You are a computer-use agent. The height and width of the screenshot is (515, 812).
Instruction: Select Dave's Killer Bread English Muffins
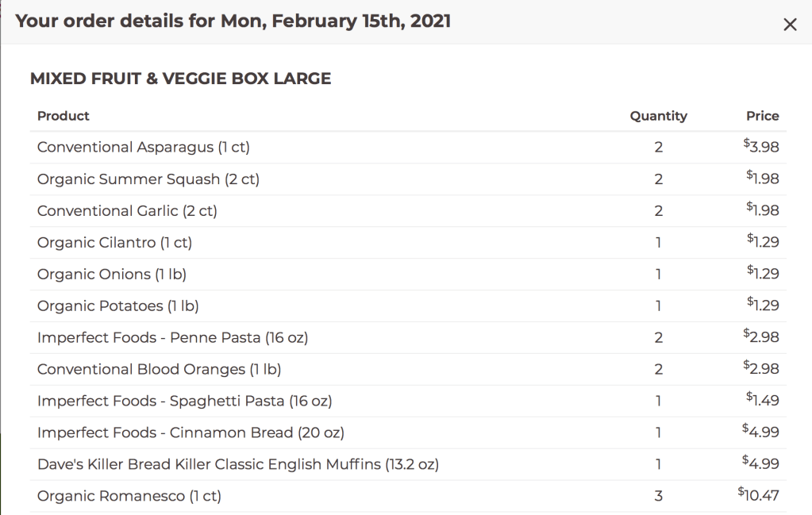[x=238, y=464]
